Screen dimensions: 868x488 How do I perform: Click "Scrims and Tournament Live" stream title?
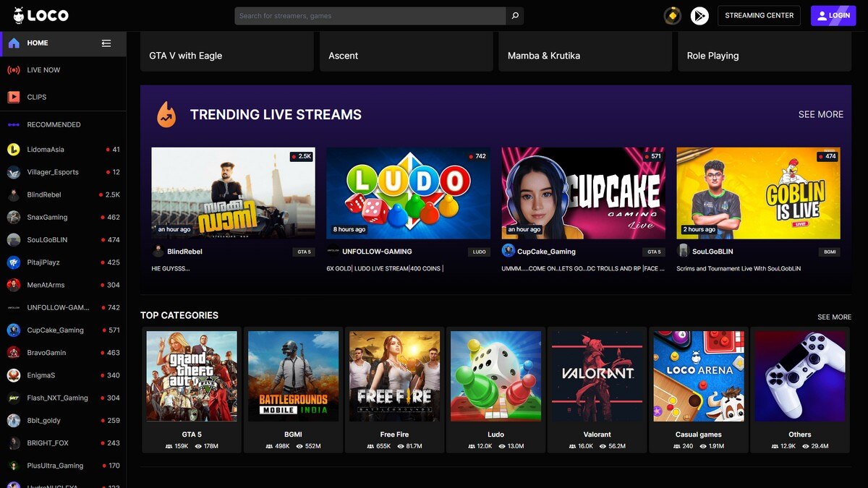click(739, 269)
